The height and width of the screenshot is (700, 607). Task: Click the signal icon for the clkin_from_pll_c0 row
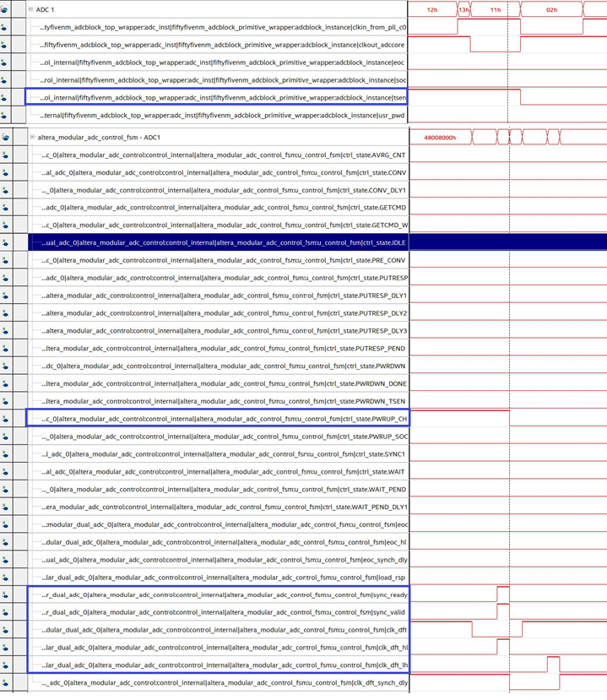[4, 27]
